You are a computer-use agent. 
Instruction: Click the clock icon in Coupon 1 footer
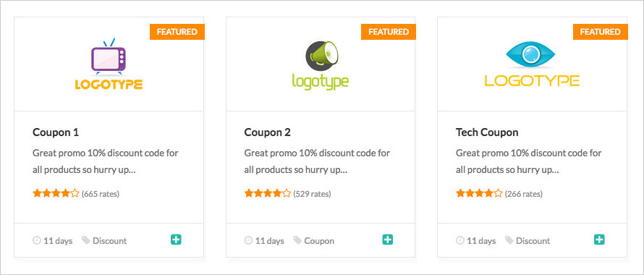pyautogui.click(x=37, y=240)
